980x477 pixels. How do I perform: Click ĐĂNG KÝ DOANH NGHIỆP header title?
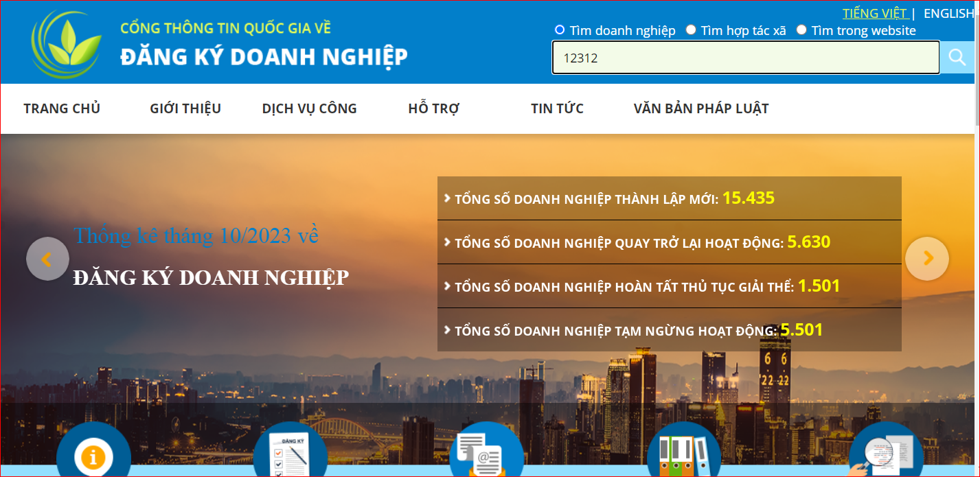[x=264, y=56]
